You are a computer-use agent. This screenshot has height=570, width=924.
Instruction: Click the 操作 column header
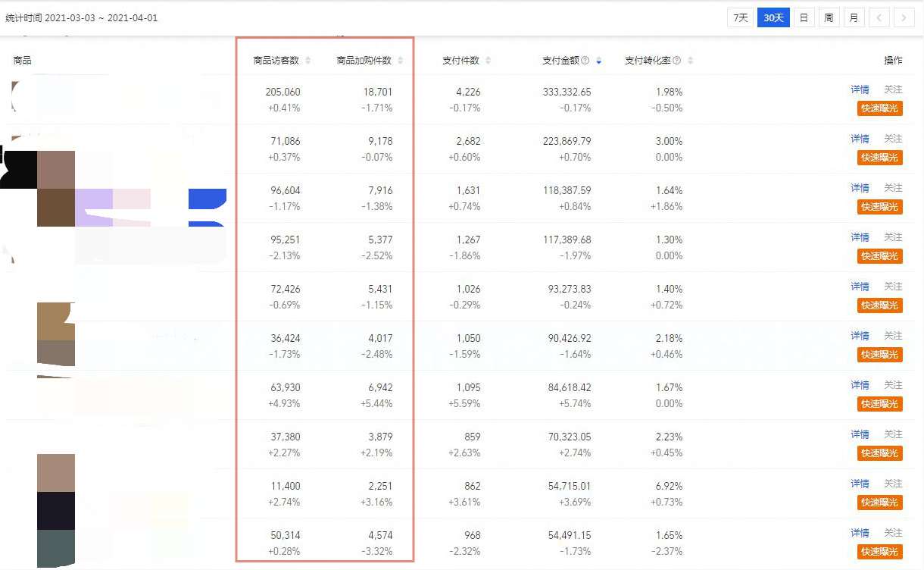(x=893, y=61)
